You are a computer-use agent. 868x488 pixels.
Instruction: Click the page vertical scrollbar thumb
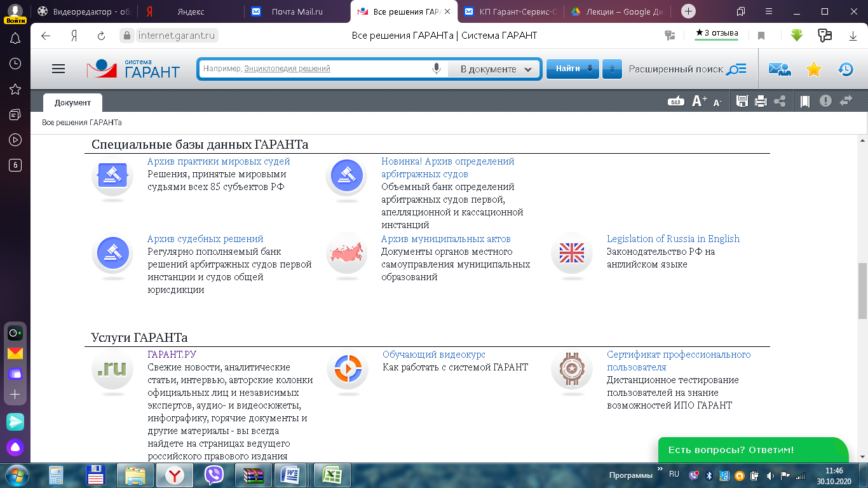tap(862, 291)
